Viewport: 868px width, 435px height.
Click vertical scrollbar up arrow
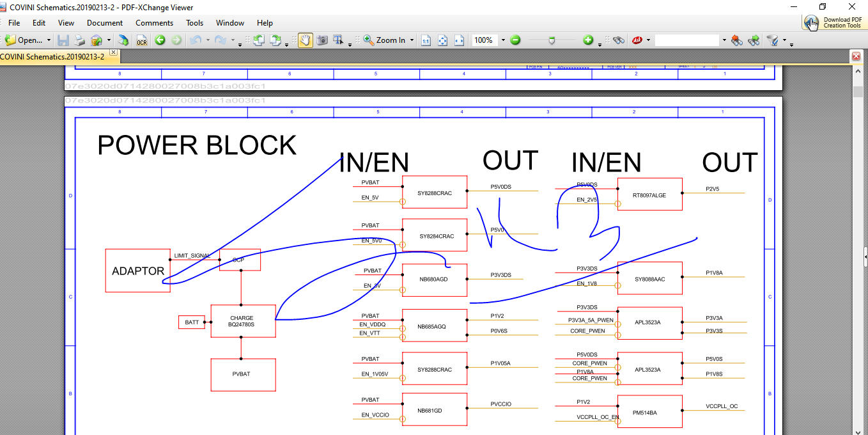tap(858, 70)
